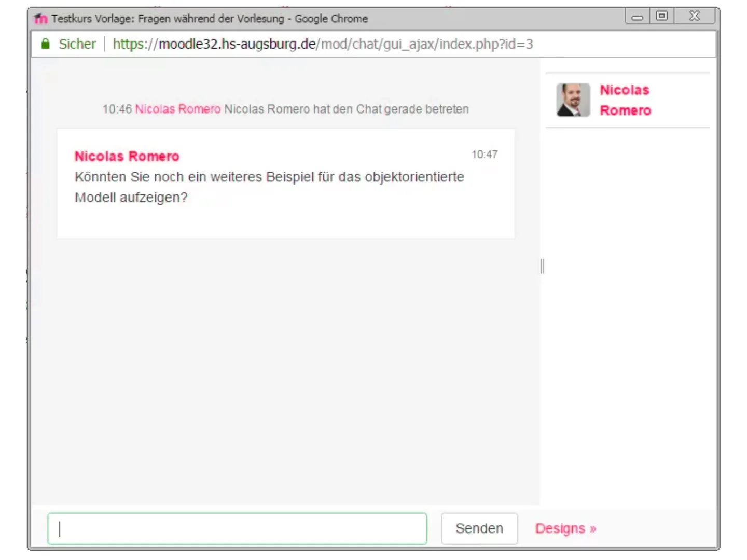Open Nicolas Romero's name in the user sidebar
Screen dimensions: 747x560
point(625,100)
